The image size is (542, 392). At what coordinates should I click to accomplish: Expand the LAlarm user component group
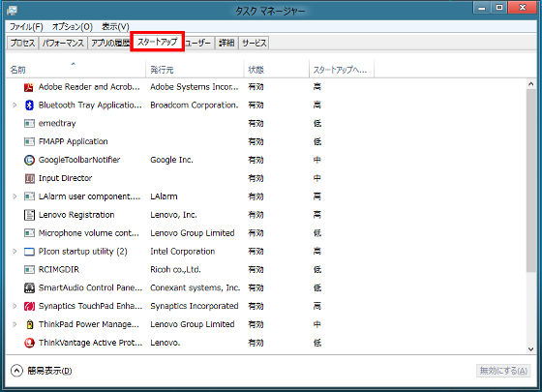(x=15, y=196)
